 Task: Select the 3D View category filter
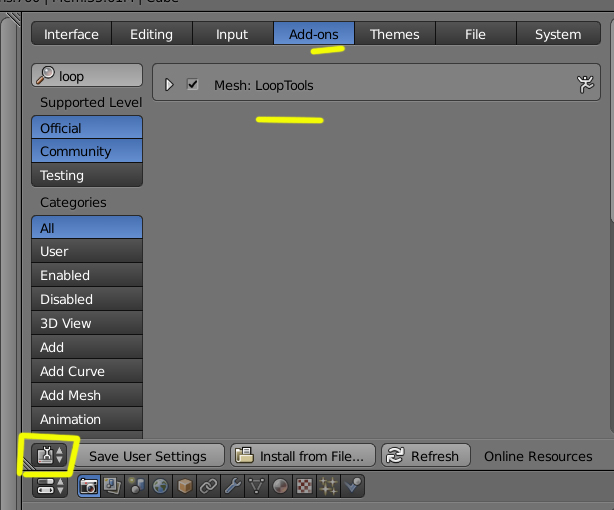(87, 323)
